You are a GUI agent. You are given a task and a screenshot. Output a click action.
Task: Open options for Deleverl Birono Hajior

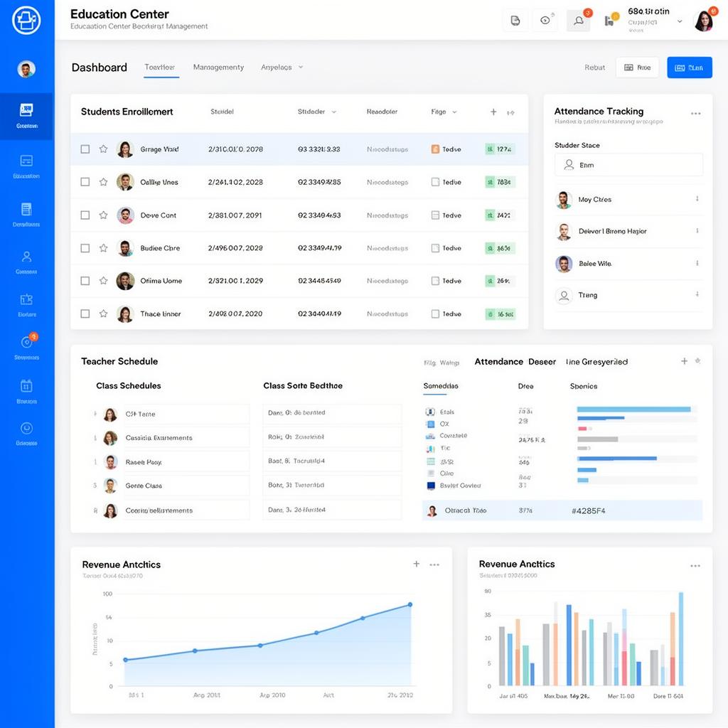[x=697, y=231]
